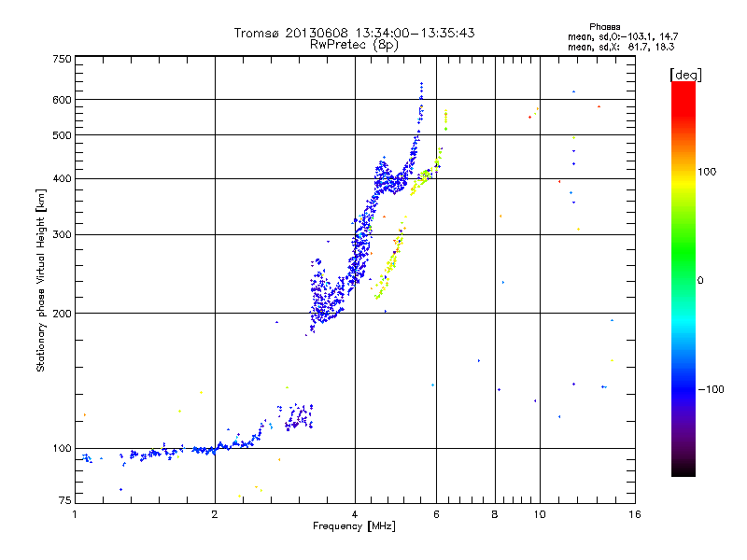Select the "mean, sd,O:-103.1, 14.7" statistics line
747x560 pixels.
point(623,36)
